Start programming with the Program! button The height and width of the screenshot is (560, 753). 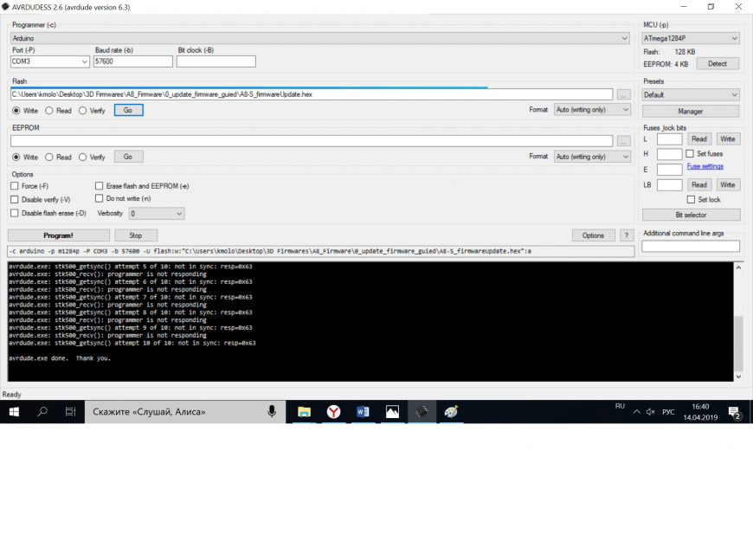click(59, 235)
